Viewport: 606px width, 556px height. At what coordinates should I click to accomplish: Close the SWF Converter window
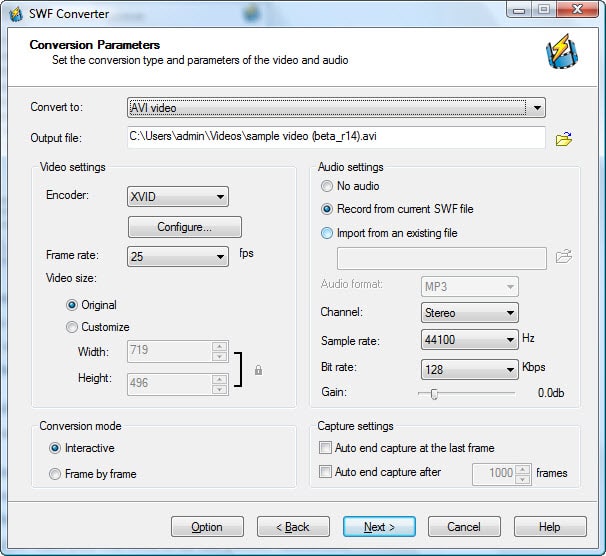pos(577,9)
